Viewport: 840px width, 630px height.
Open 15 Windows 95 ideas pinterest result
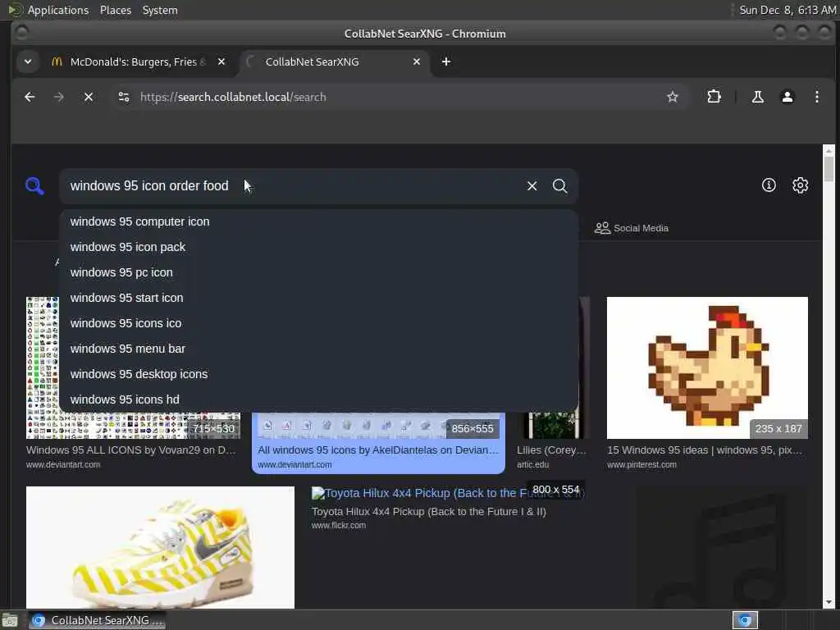coord(705,450)
